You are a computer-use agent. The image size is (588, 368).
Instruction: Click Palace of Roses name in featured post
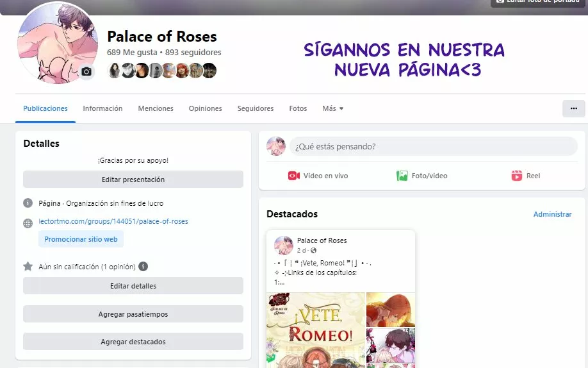pos(322,240)
